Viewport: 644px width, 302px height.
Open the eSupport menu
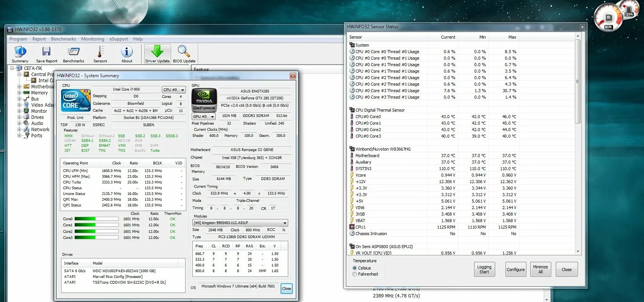[119, 39]
